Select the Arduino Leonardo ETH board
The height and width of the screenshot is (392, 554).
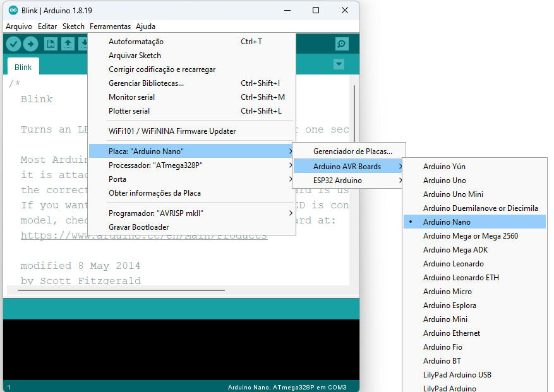[474, 278]
